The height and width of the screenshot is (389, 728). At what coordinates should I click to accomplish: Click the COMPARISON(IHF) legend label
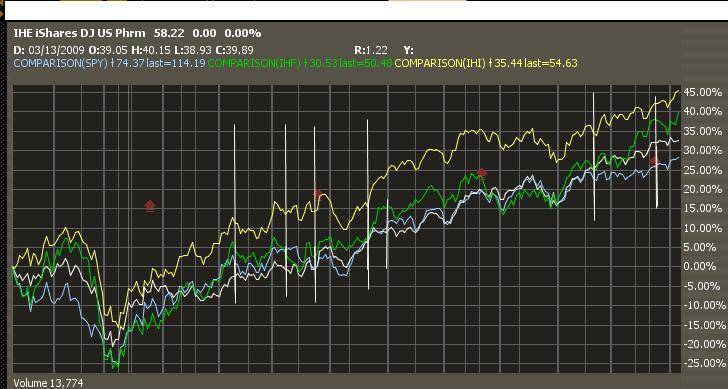[255, 64]
